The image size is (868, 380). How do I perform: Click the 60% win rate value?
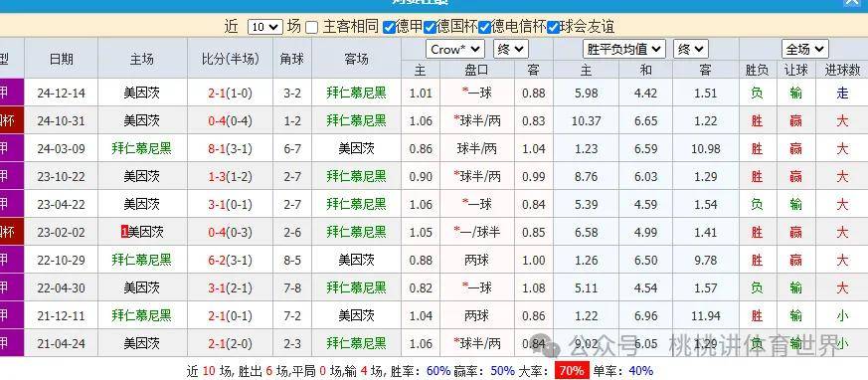[439, 371]
